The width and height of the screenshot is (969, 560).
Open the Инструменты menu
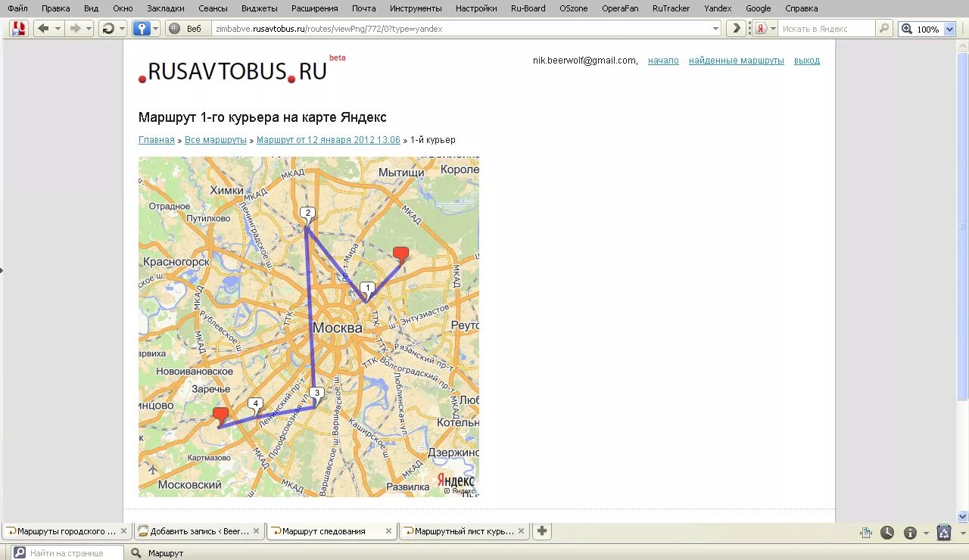tap(416, 8)
